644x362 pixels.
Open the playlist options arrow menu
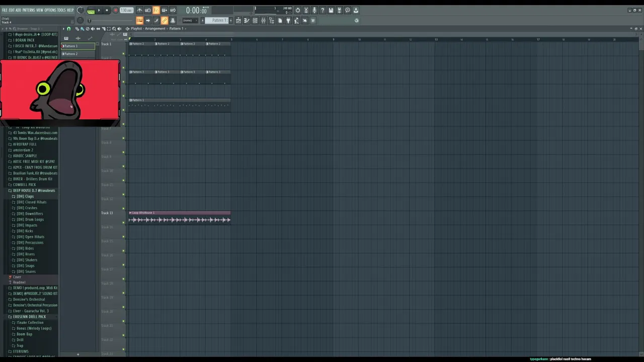(x=63, y=29)
